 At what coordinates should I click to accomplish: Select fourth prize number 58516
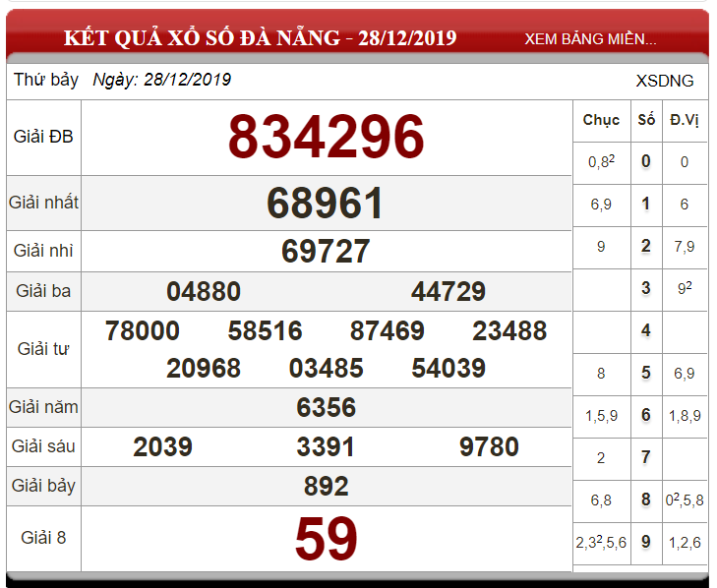tap(265, 330)
